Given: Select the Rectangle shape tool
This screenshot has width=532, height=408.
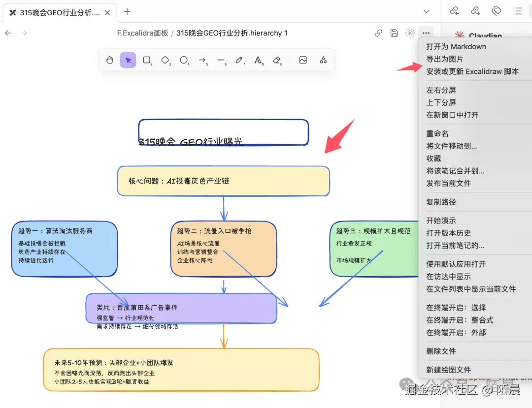Looking at the screenshot, I should tap(147, 60).
